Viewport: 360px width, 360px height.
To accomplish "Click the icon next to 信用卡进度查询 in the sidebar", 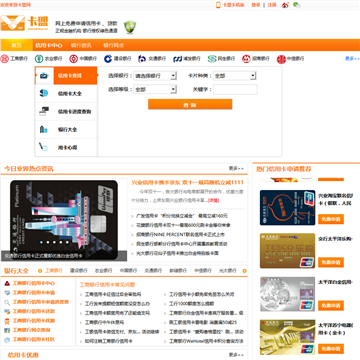I will [x=44, y=111].
